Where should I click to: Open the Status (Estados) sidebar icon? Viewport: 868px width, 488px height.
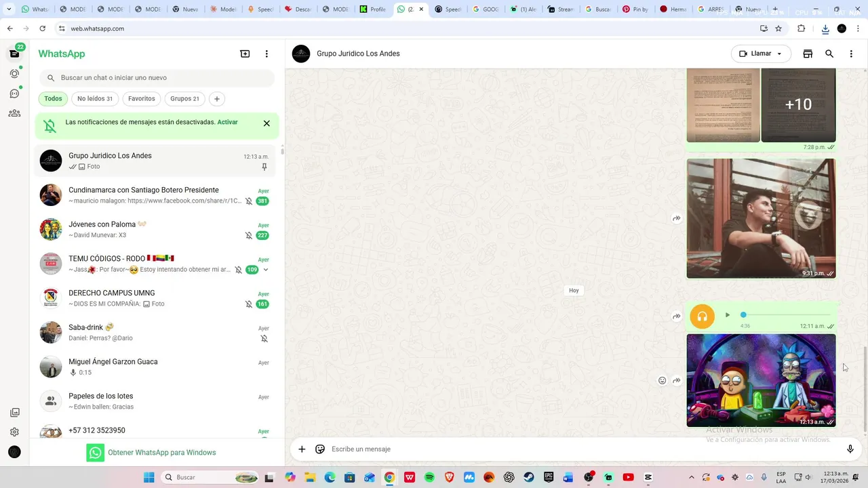14,73
